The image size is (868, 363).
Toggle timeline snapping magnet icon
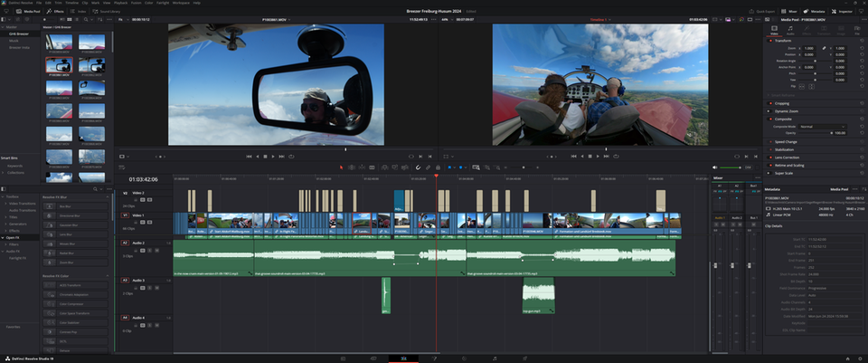pos(418,167)
